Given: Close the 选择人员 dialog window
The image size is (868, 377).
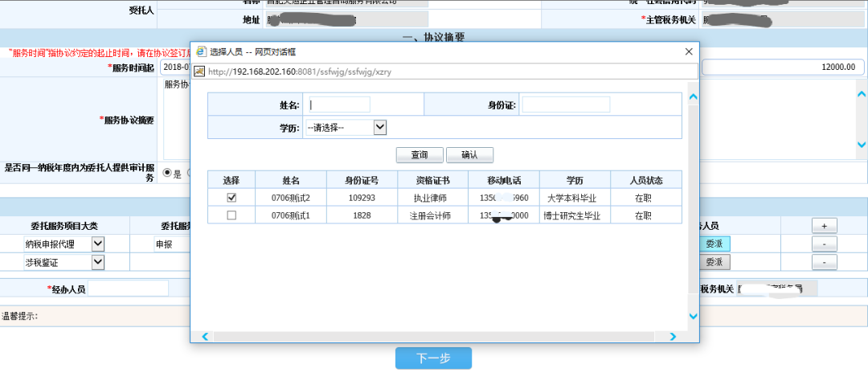Looking at the screenshot, I should [688, 51].
